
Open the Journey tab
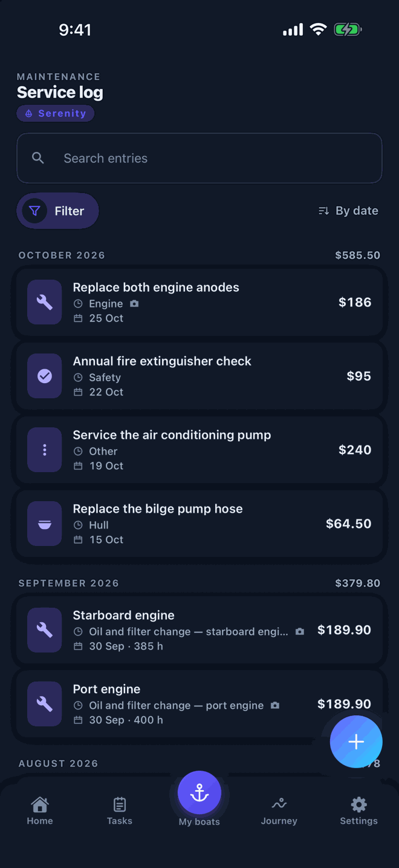pos(279,811)
